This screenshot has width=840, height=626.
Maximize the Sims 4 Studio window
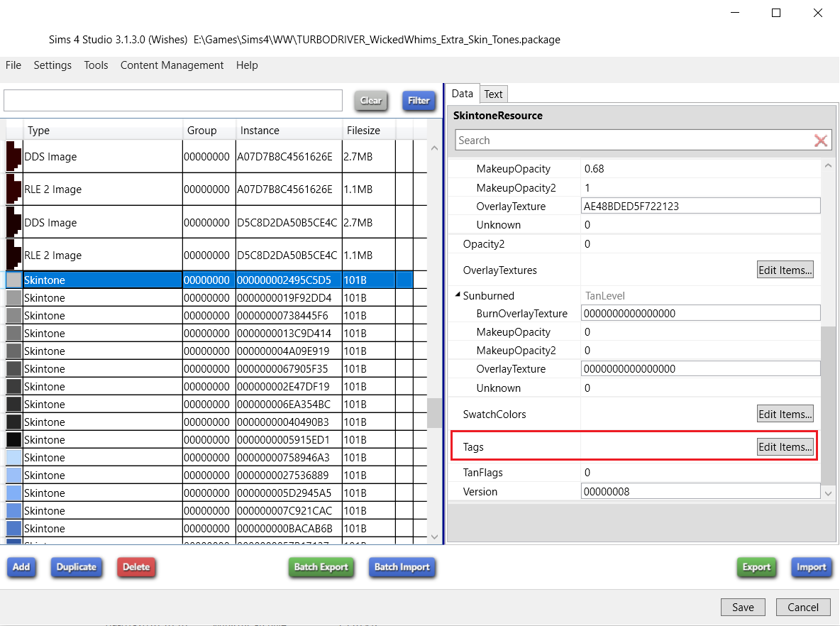(775, 13)
